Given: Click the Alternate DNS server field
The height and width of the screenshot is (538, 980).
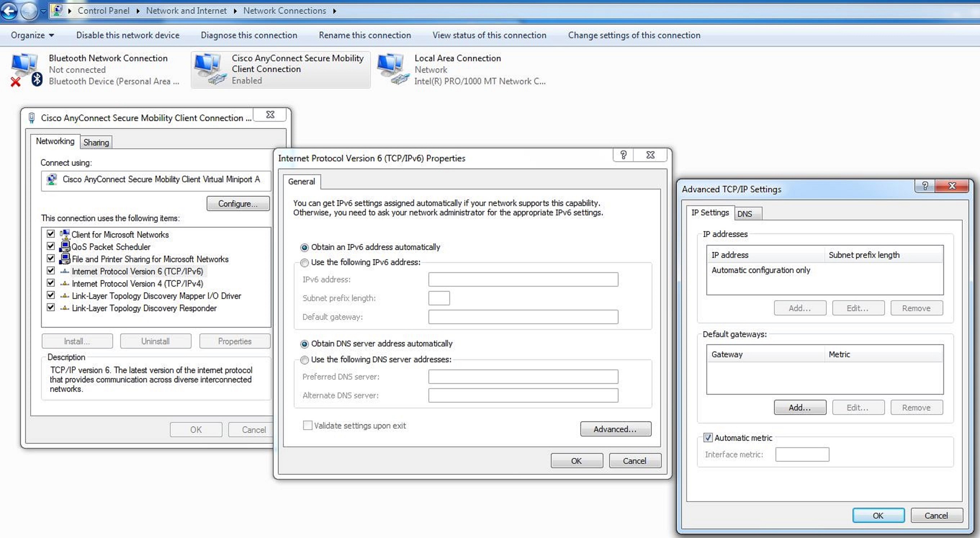Looking at the screenshot, I should point(523,395).
